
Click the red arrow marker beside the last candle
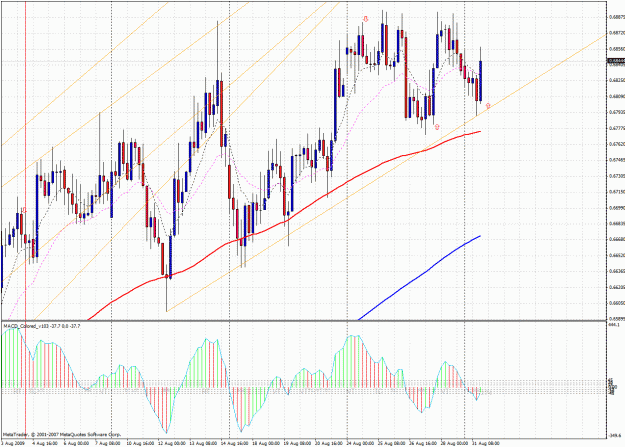coord(488,106)
